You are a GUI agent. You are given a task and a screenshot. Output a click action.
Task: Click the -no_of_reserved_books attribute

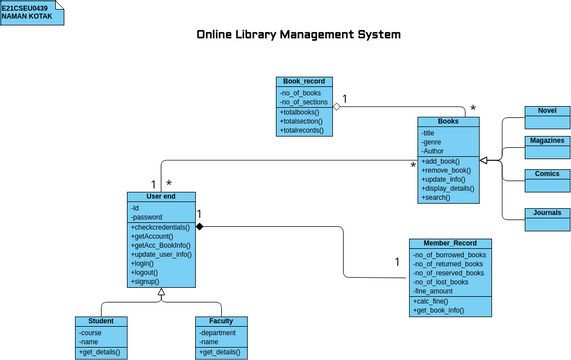click(449, 273)
